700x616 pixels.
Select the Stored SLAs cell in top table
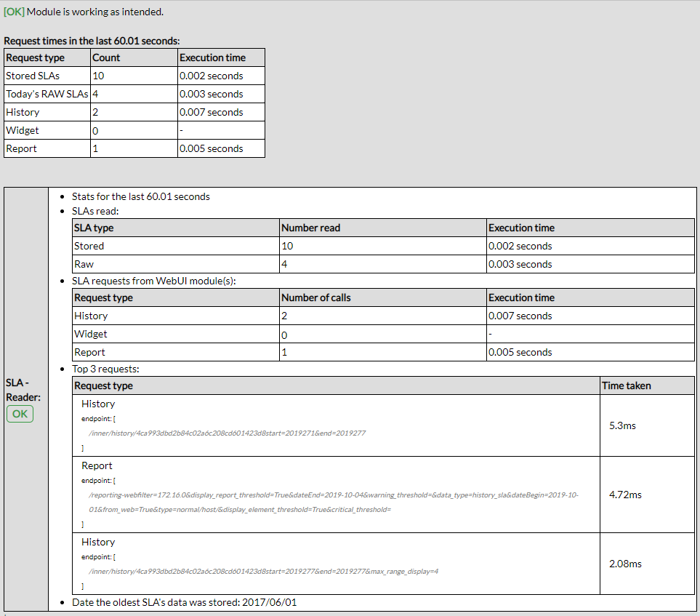click(x=33, y=76)
